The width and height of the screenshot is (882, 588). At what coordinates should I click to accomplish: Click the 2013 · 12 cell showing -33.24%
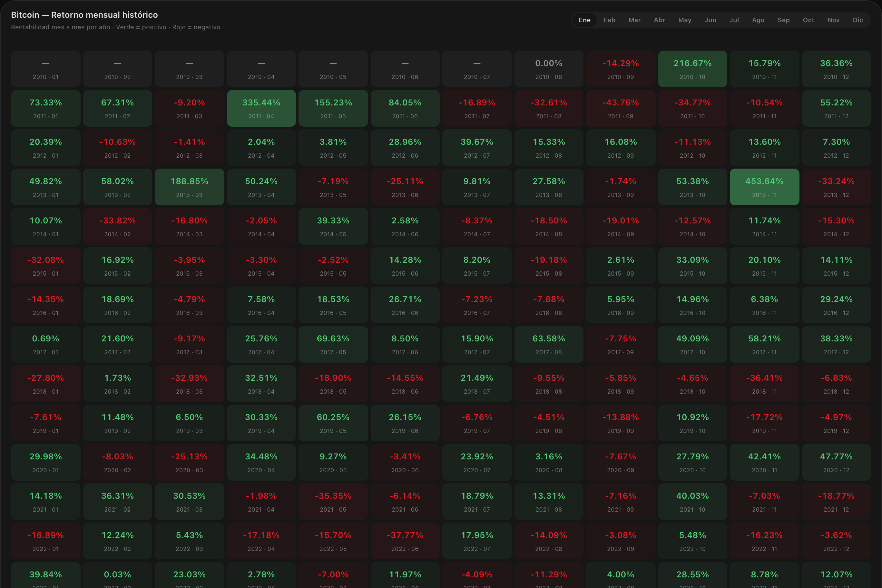pyautogui.click(x=836, y=187)
